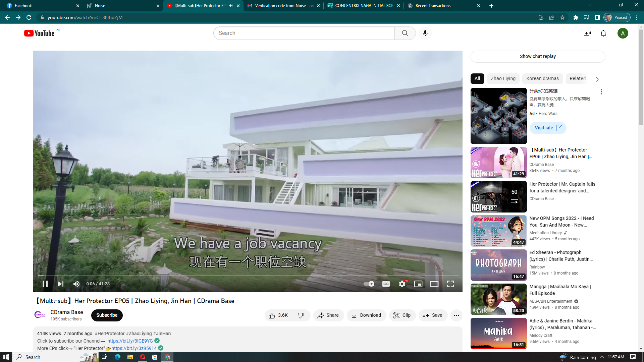Image resolution: width=644 pixels, height=362 pixels.
Task: Go back to the previous page
Action: pyautogui.click(x=7, y=17)
